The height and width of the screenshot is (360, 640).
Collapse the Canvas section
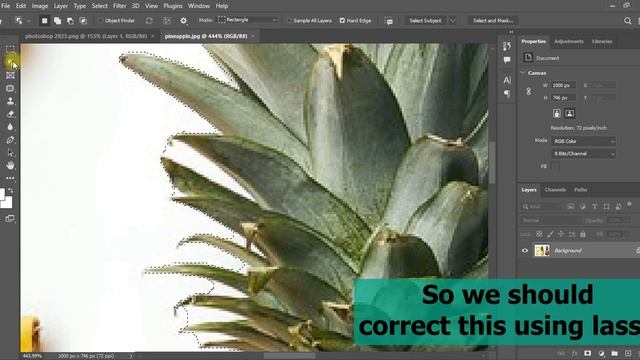point(523,73)
